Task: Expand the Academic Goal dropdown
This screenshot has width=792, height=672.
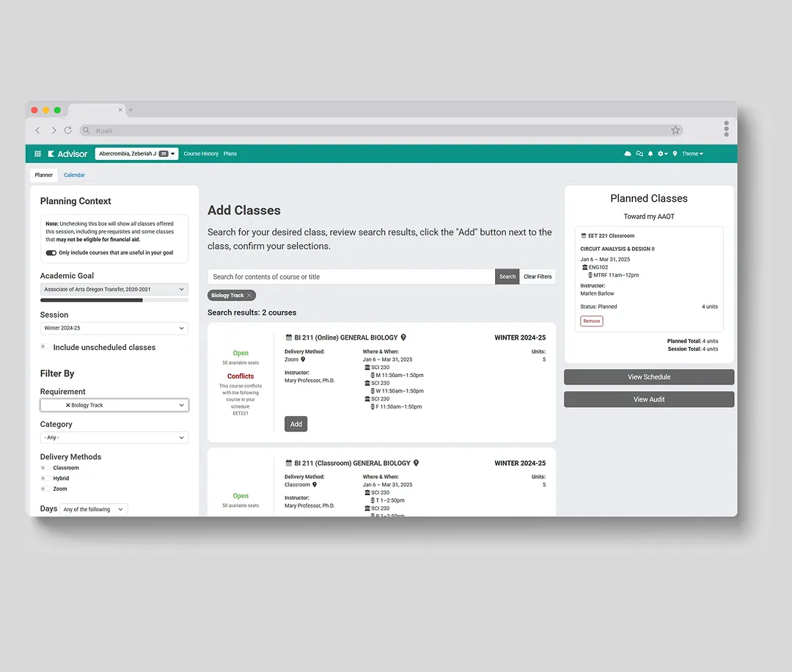Action: pyautogui.click(x=114, y=290)
